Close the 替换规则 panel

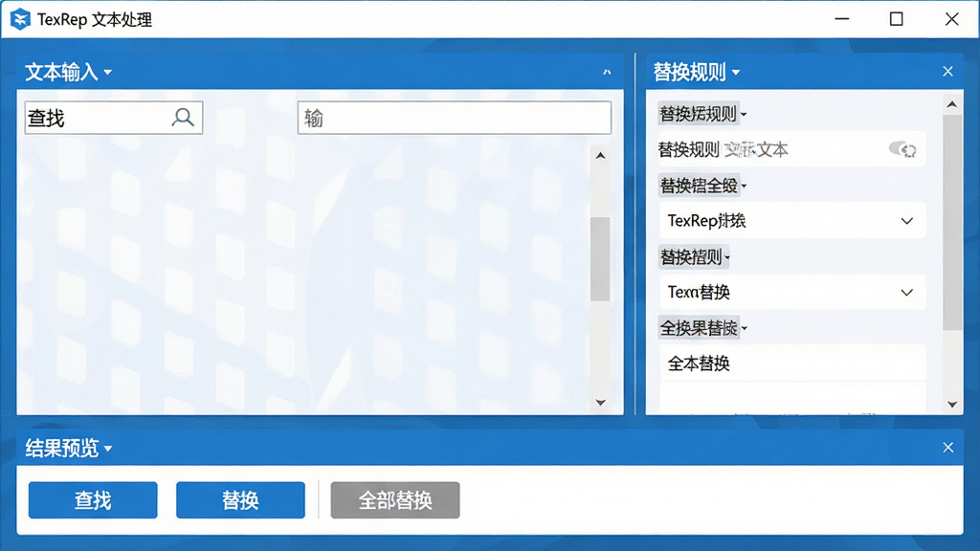tap(947, 72)
